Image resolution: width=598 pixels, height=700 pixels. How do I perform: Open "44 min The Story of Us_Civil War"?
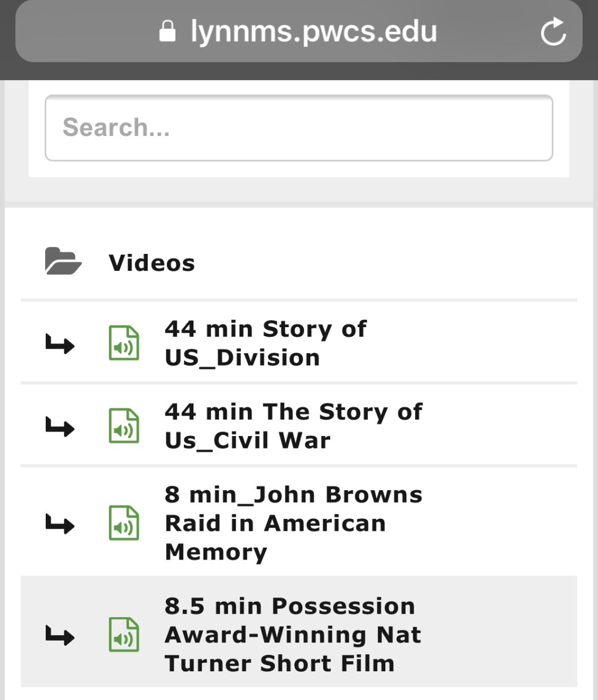point(293,426)
